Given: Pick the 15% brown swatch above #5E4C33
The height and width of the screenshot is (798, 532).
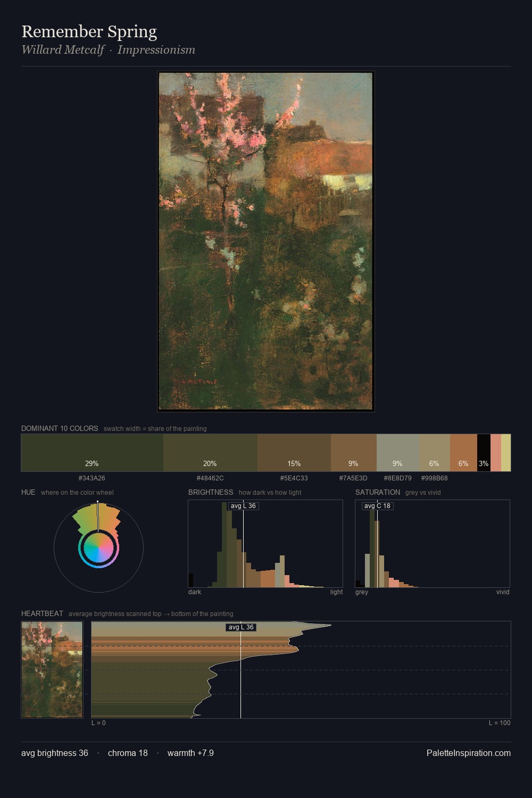Looking at the screenshot, I should 294,453.
